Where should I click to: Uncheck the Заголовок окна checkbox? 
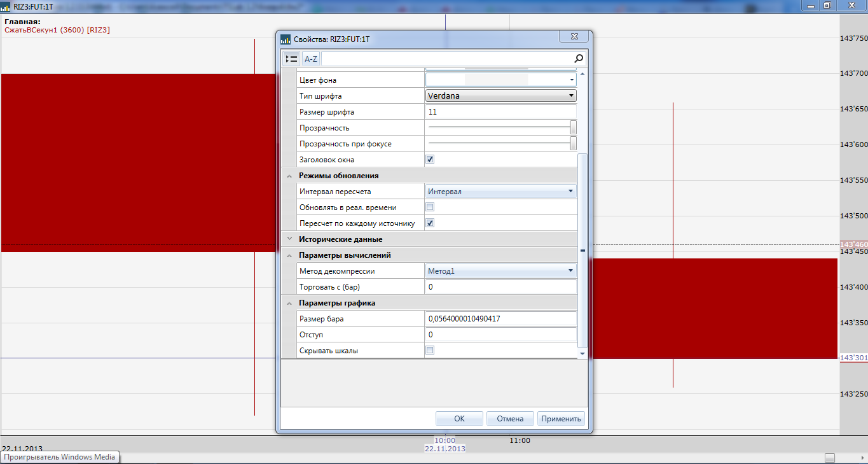click(430, 159)
